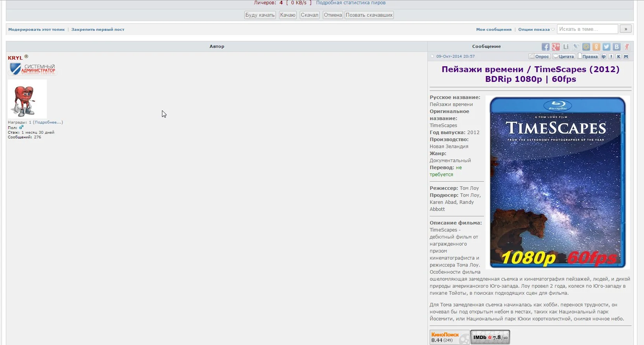Viewport: 644px width, 345px height.
Task: Share on Odnoklassniki orange icon
Action: click(x=596, y=47)
